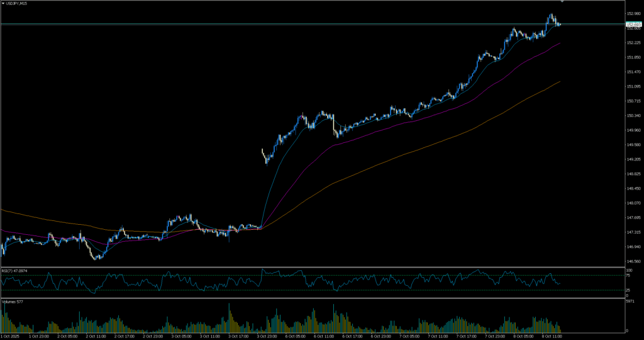Viewport: 644px width, 340px height.
Task: Click the 146.560 price scale label
Action: click(633, 261)
